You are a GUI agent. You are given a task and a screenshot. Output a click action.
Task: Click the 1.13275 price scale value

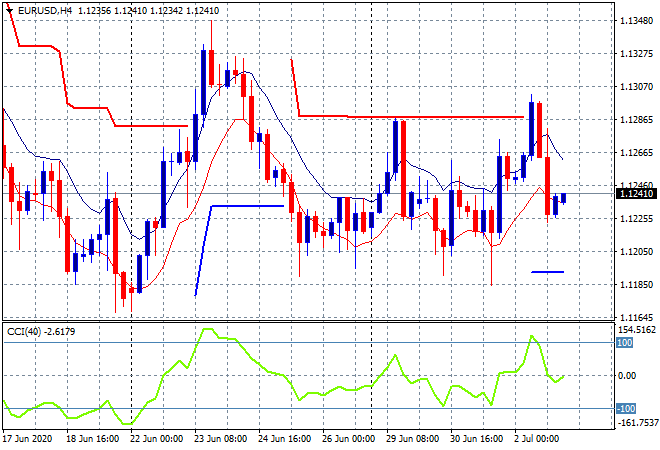pos(637,53)
